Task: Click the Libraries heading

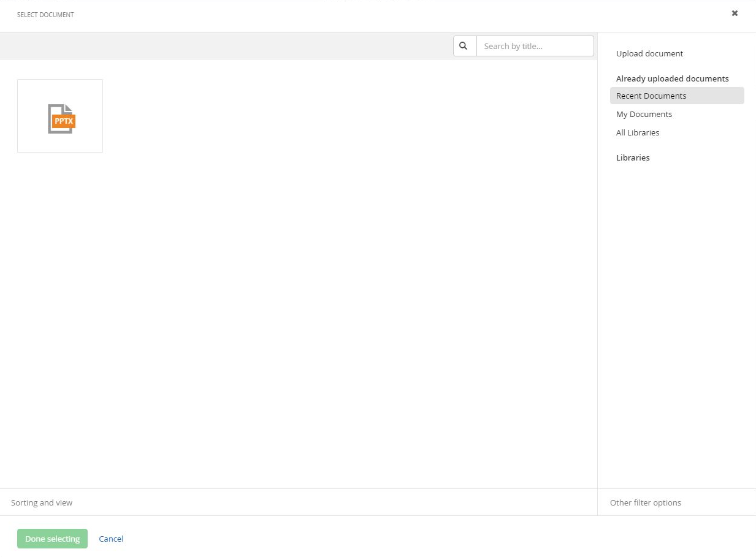Action: pyautogui.click(x=633, y=158)
